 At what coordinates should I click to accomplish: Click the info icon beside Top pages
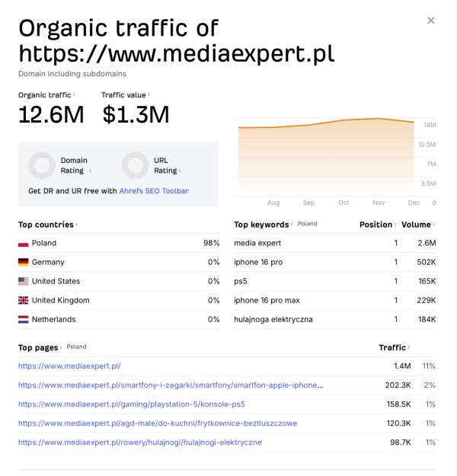pyautogui.click(x=61, y=347)
